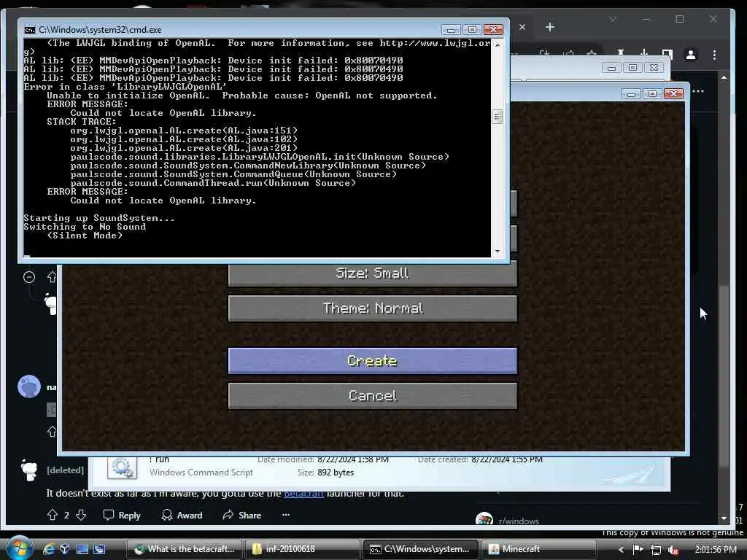Click cmd window scroll up arrow
This screenshot has height=560, width=747.
coord(498,44)
